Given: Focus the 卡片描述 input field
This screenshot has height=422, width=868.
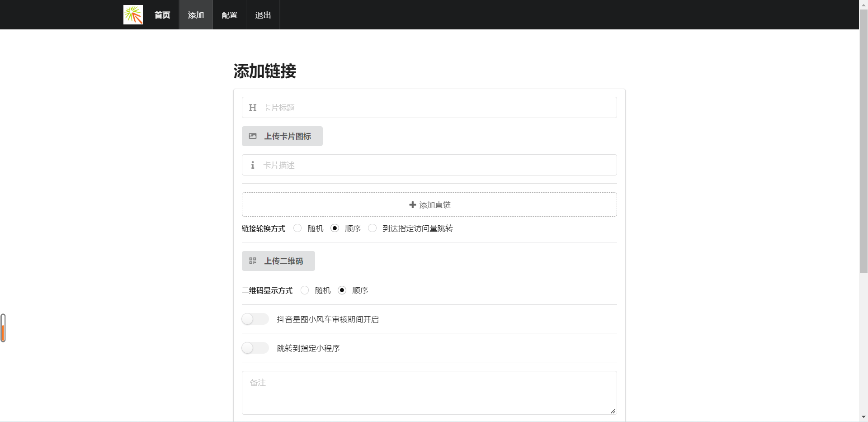Looking at the screenshot, I should [429, 165].
